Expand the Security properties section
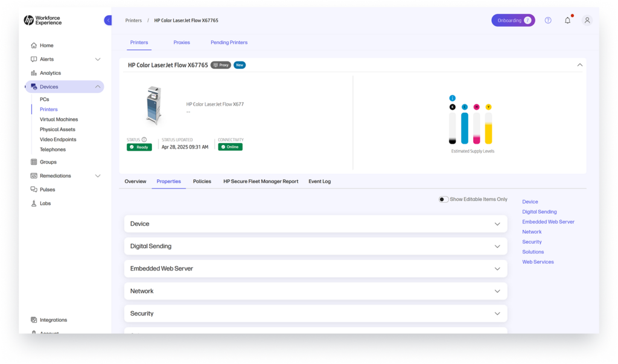 click(315, 313)
